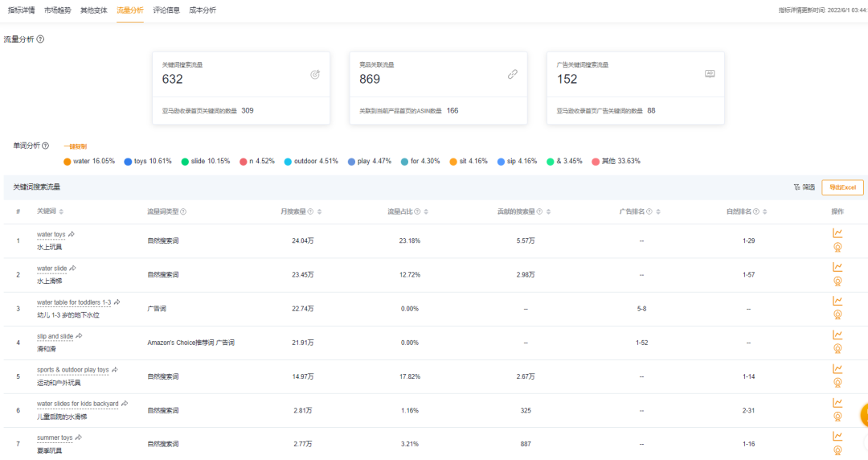The height and width of the screenshot is (460, 868).
Task: Click the medal icon in 'slip and slide' row
Action: click(837, 348)
